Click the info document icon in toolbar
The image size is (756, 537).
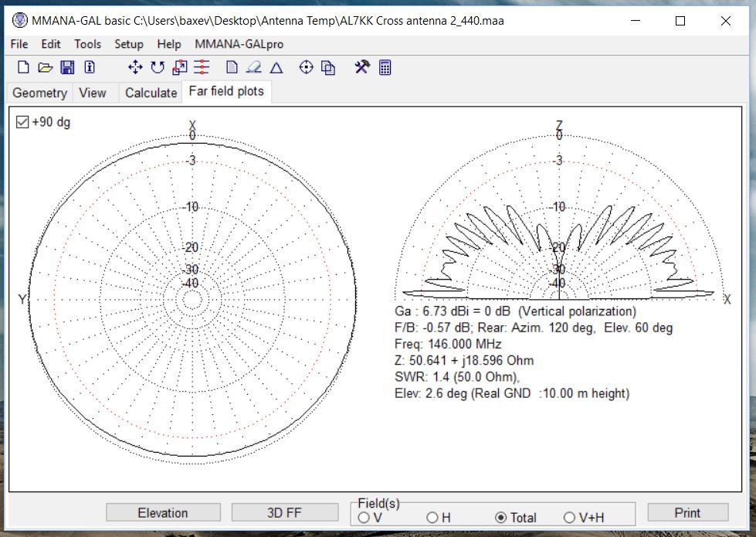coord(90,67)
